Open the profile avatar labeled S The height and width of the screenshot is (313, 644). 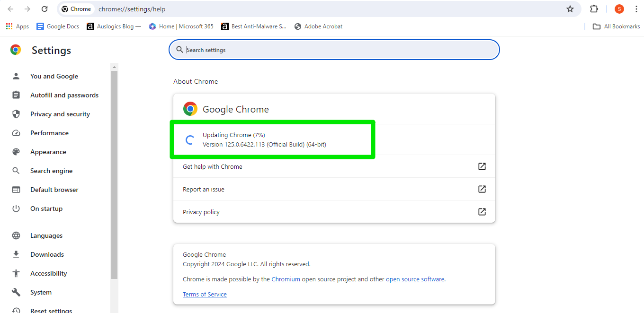coord(619,9)
